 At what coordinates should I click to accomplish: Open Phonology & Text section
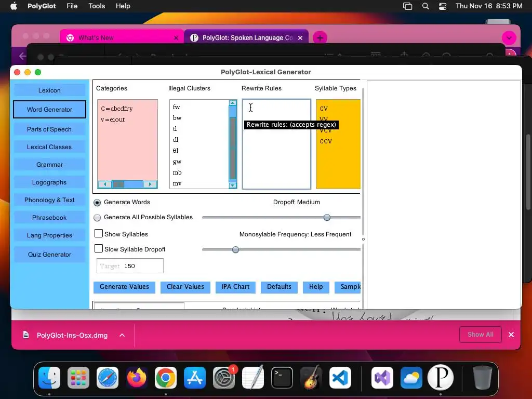tap(49, 200)
